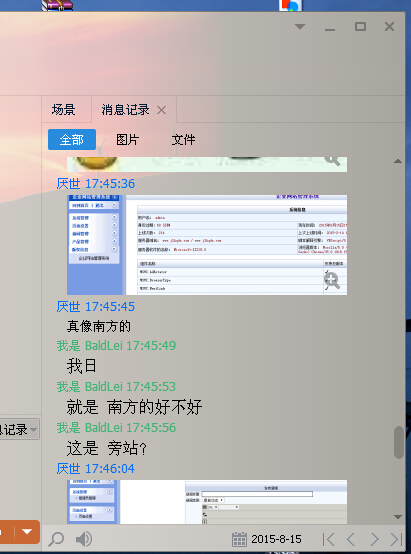This screenshot has width=411, height=554.
Task: Jump to first page of records
Action: [329, 539]
